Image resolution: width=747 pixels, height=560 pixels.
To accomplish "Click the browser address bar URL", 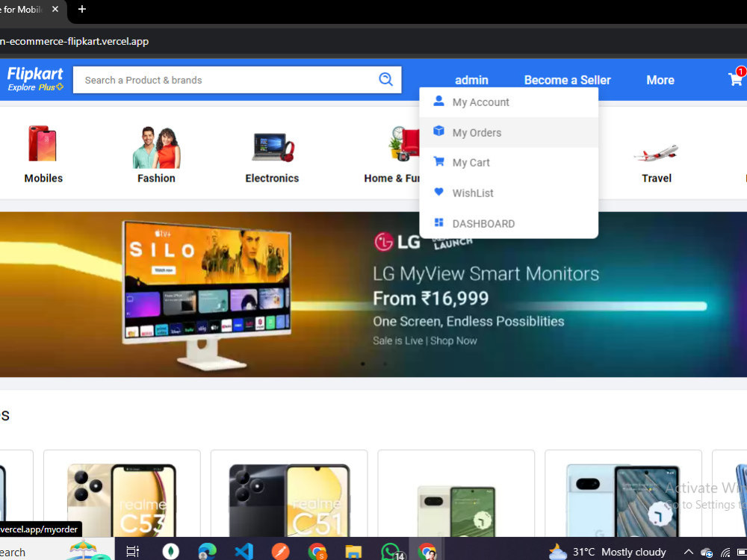I will click(x=74, y=41).
